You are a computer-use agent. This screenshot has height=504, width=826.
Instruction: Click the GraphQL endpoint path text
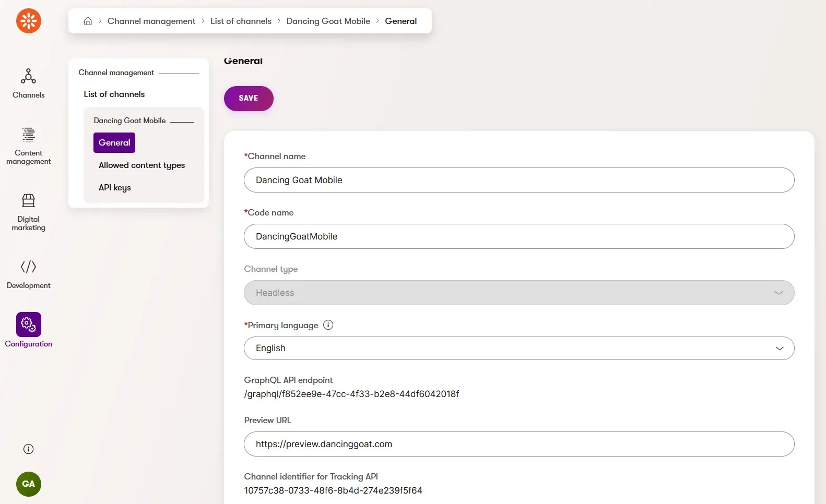click(351, 394)
